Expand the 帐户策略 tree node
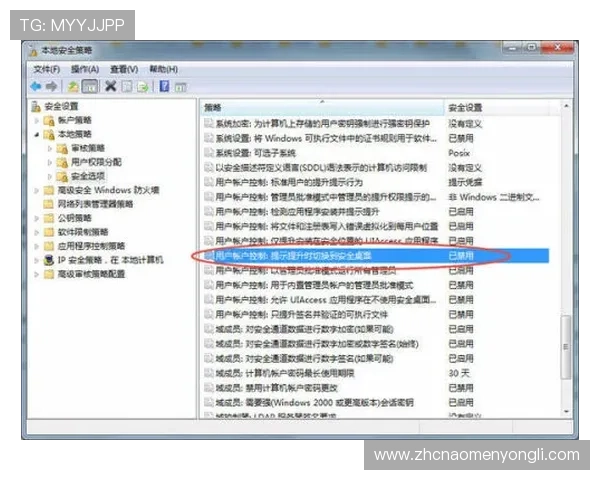 [x=37, y=121]
